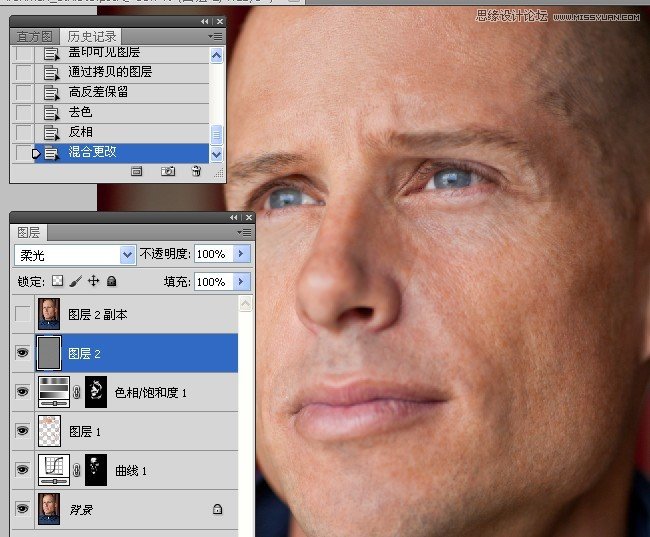This screenshot has height=537, width=650.
Task: Toggle lock all padlock icon
Action: [x=111, y=281]
